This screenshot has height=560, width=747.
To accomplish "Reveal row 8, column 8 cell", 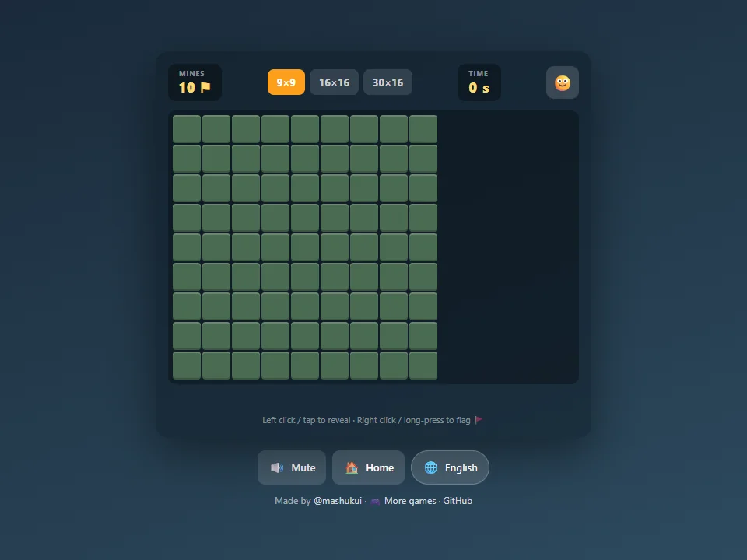I will click(394, 336).
